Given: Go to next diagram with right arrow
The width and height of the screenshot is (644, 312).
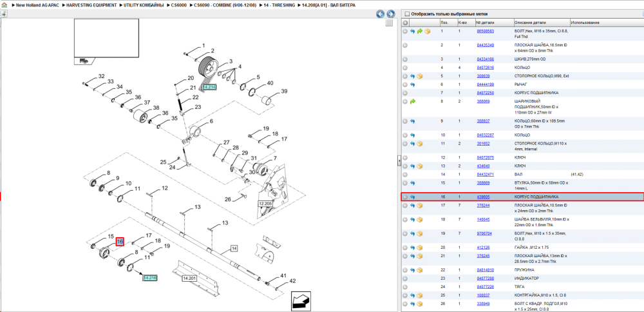Looking at the screenshot, I should (391, 14).
